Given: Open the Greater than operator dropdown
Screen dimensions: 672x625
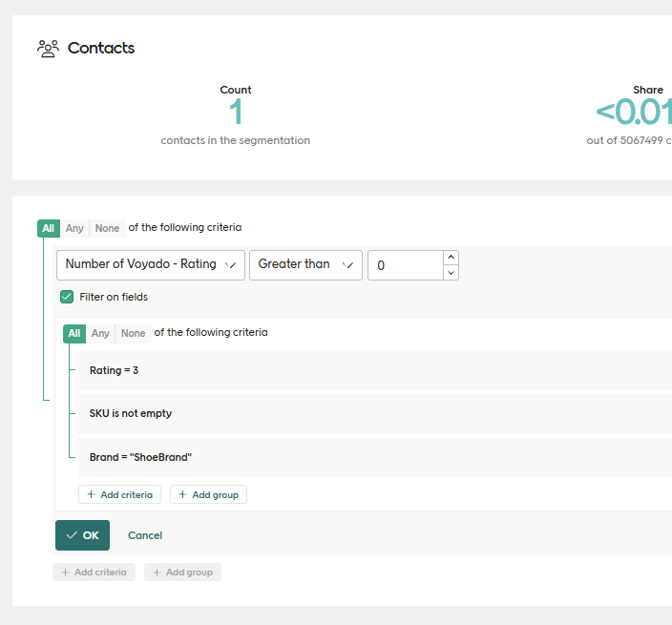Looking at the screenshot, I should [x=305, y=265].
